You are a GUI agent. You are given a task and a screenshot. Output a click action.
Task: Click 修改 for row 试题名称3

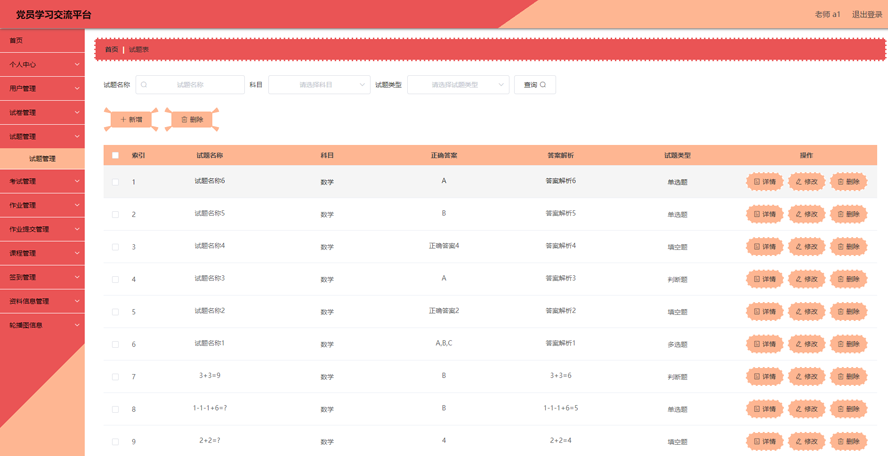pyautogui.click(x=806, y=279)
